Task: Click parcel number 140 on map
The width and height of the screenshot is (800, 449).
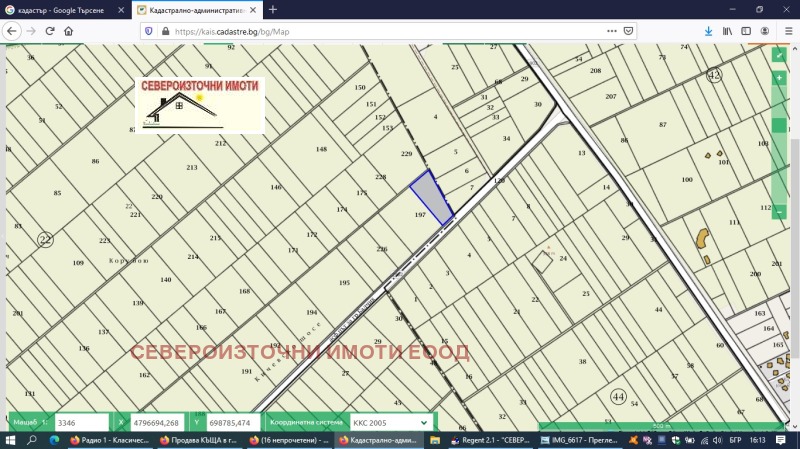Action: (x=166, y=280)
